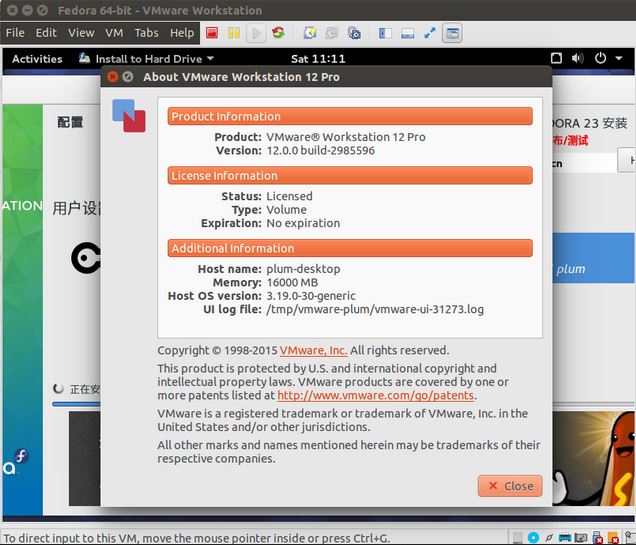The height and width of the screenshot is (545, 636).
Task: Open the File menu
Action: 15,33
